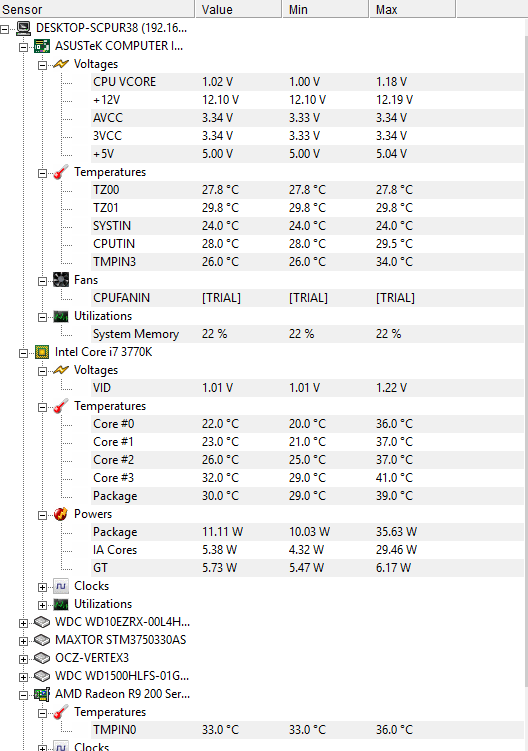This screenshot has width=528, height=751.
Task: Click the CPU Utilizations icon below Clocks
Action: (x=61, y=604)
